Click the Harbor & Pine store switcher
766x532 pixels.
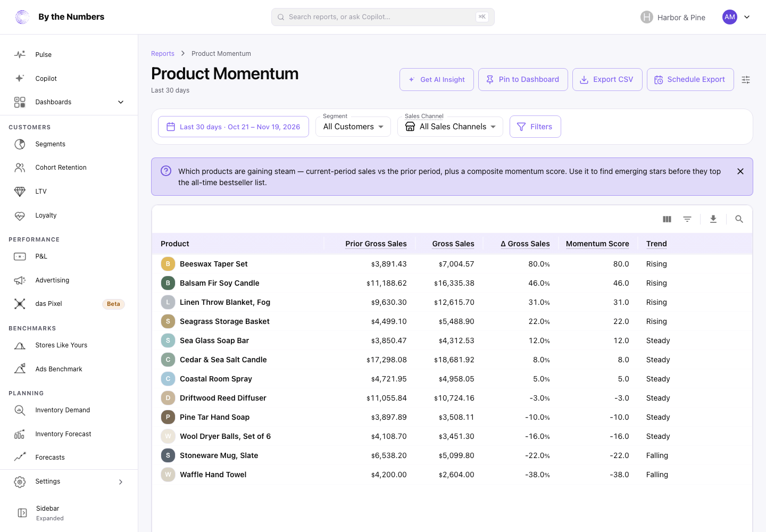(x=673, y=18)
